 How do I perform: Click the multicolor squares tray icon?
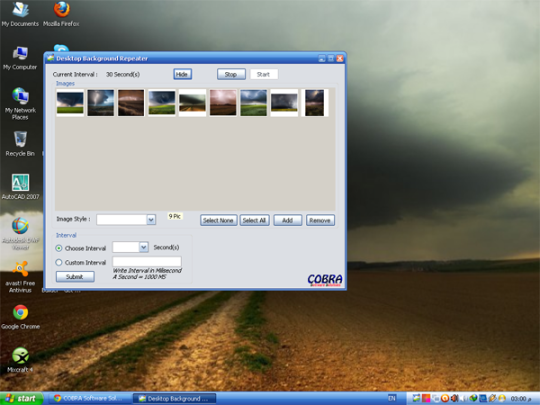(426, 398)
